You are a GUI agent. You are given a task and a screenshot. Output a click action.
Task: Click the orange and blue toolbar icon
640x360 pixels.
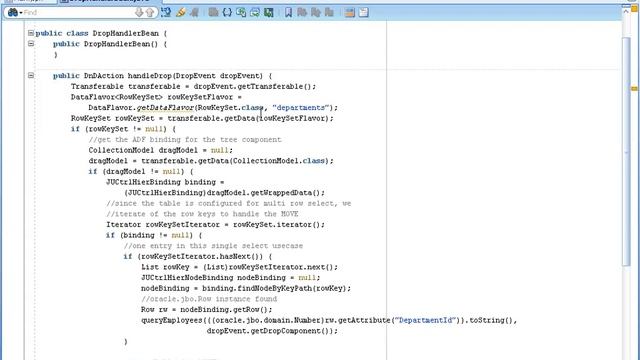pyautogui.click(x=349, y=13)
